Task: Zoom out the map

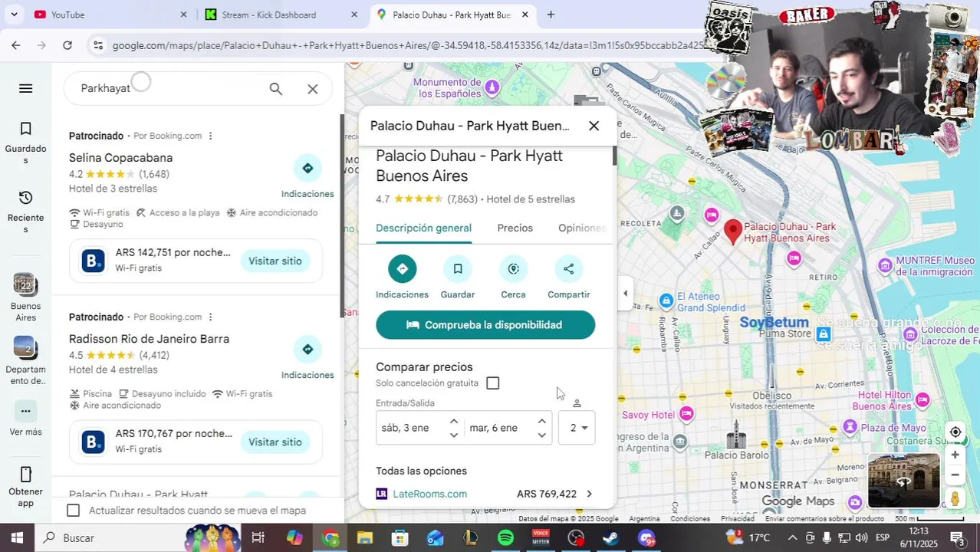Action: (x=955, y=475)
